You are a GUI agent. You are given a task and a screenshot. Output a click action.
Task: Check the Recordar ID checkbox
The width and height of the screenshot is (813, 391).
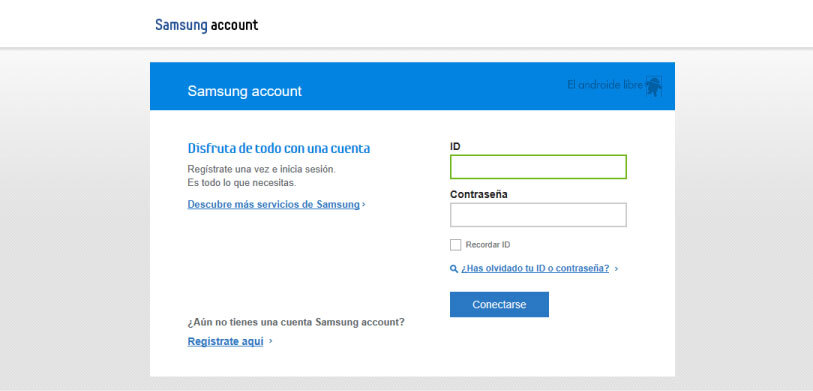455,245
